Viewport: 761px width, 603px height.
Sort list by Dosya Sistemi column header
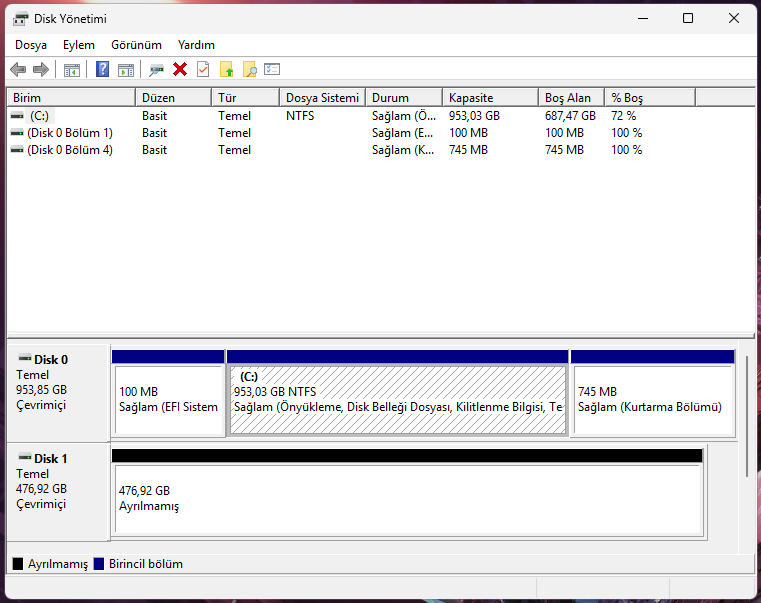tap(323, 98)
